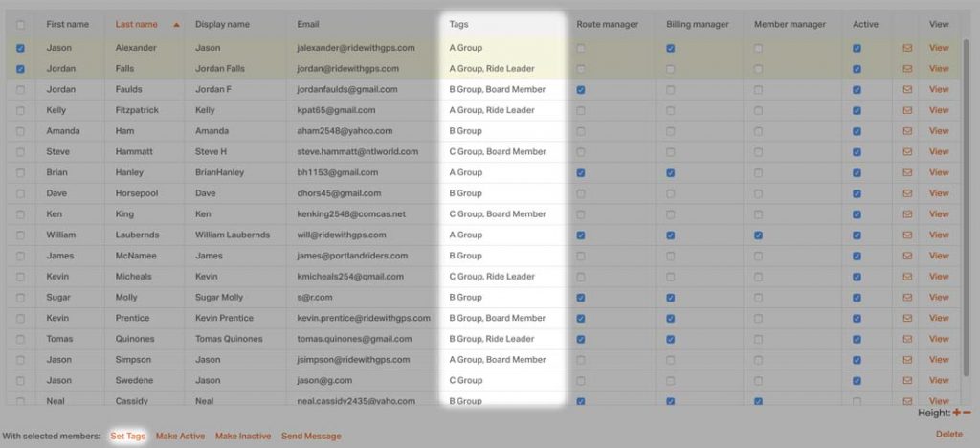Enable Route manager for Amanda Ham

581,131
